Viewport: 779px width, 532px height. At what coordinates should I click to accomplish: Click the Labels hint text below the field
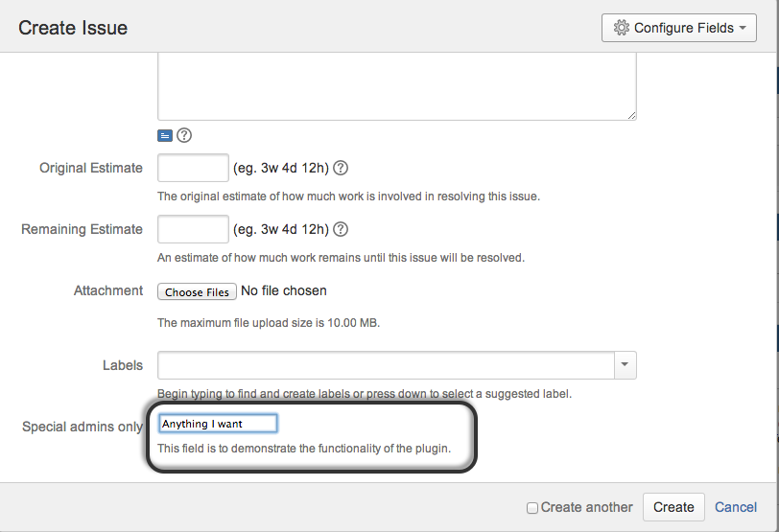(365, 394)
